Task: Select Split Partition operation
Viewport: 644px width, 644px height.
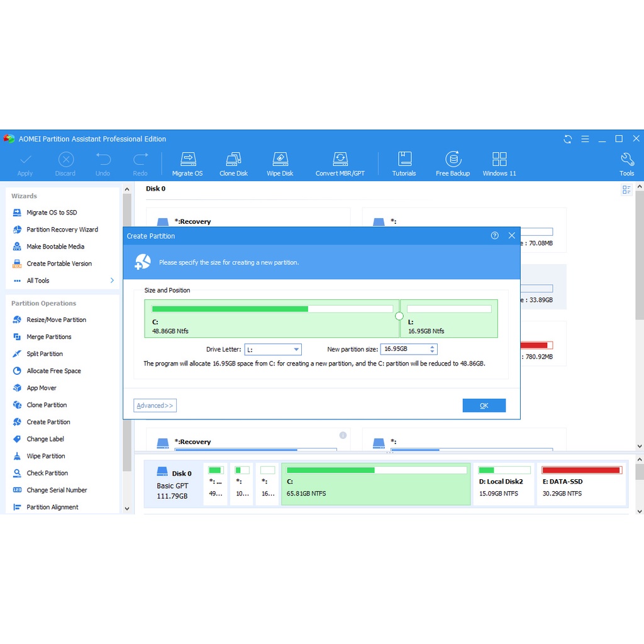Action: coord(45,353)
